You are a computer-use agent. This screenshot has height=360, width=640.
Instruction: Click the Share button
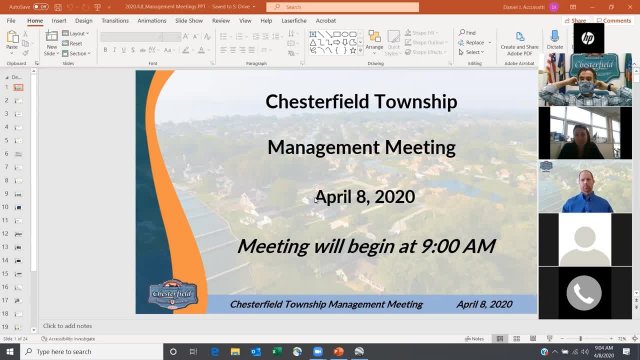576,20
